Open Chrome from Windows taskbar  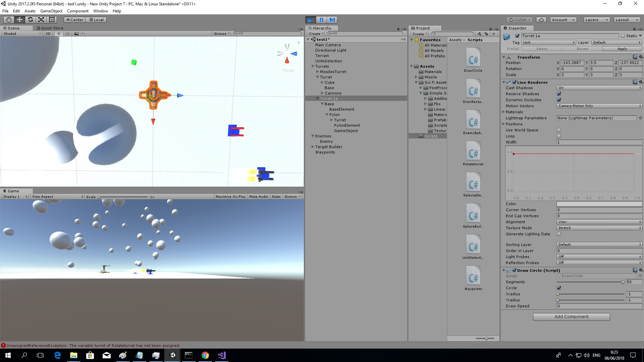tap(205, 355)
